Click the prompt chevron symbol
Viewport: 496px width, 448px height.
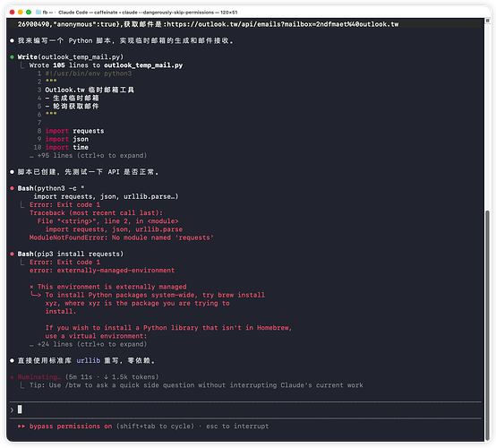point(12,409)
